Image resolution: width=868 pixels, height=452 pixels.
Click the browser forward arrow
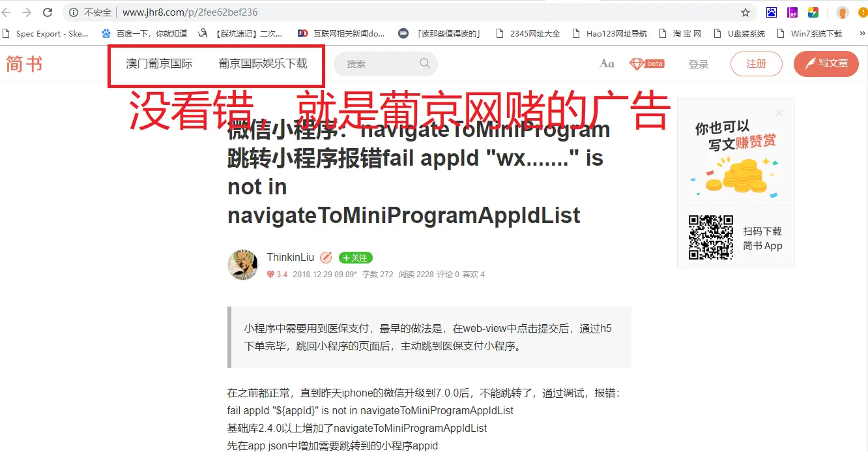[27, 12]
